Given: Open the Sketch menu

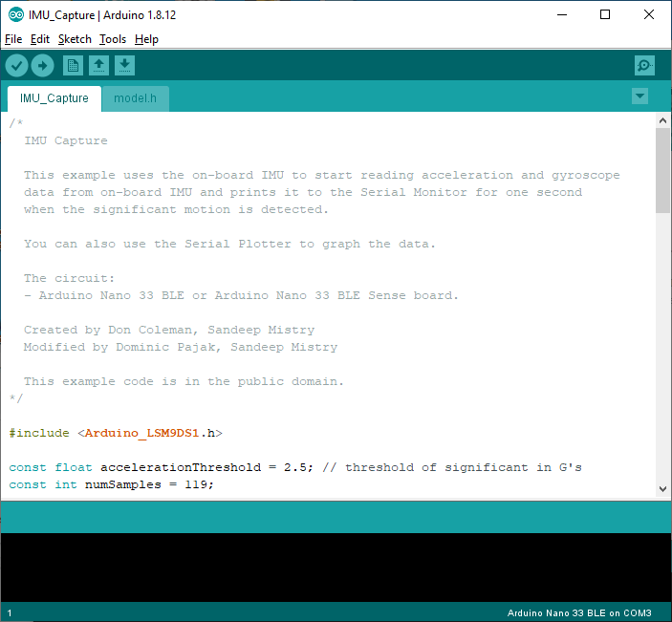Looking at the screenshot, I should pyautogui.click(x=75, y=39).
